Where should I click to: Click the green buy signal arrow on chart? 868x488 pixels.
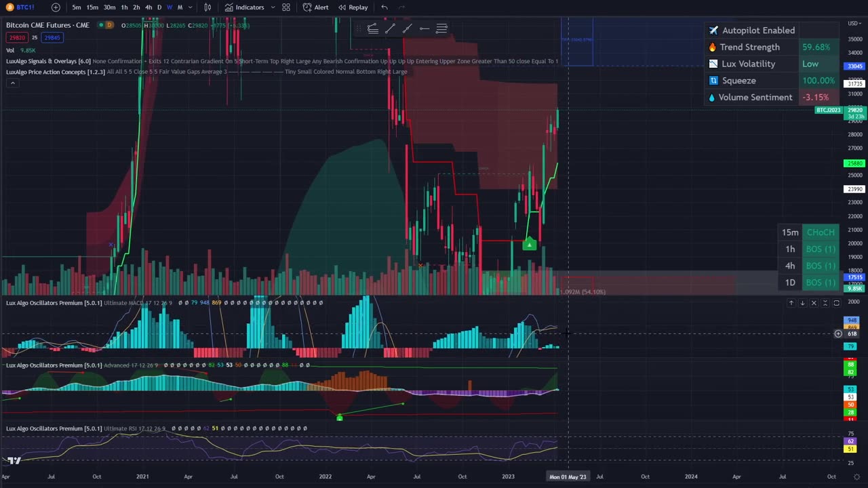pos(530,244)
